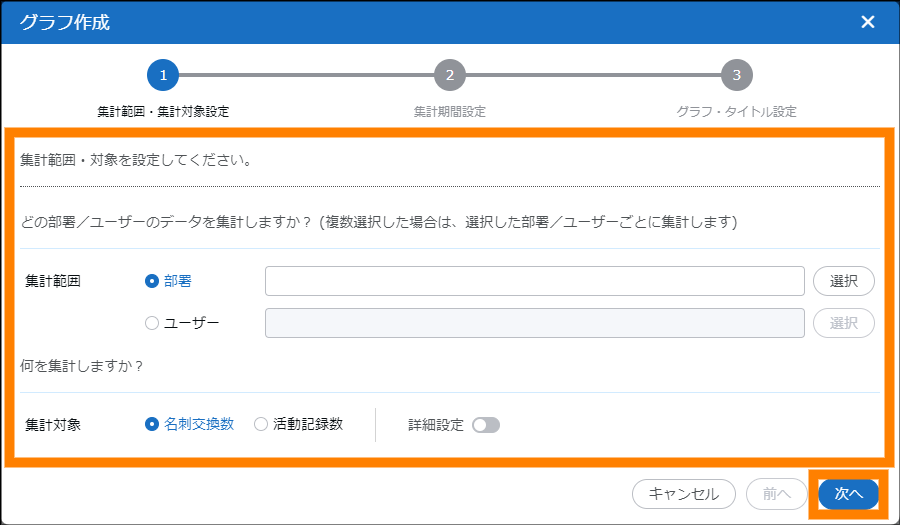Select the 部署 radio button
Viewport: 900px width, 525px height.
pos(152,282)
